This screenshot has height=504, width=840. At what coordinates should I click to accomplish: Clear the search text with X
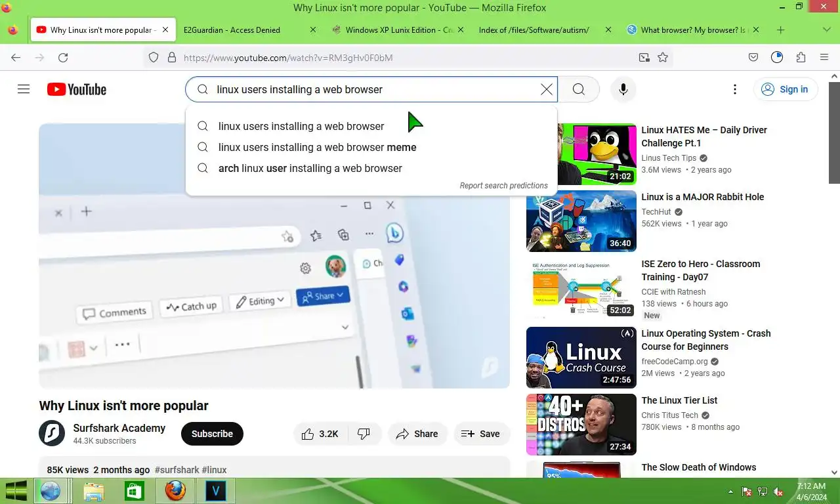point(546,89)
